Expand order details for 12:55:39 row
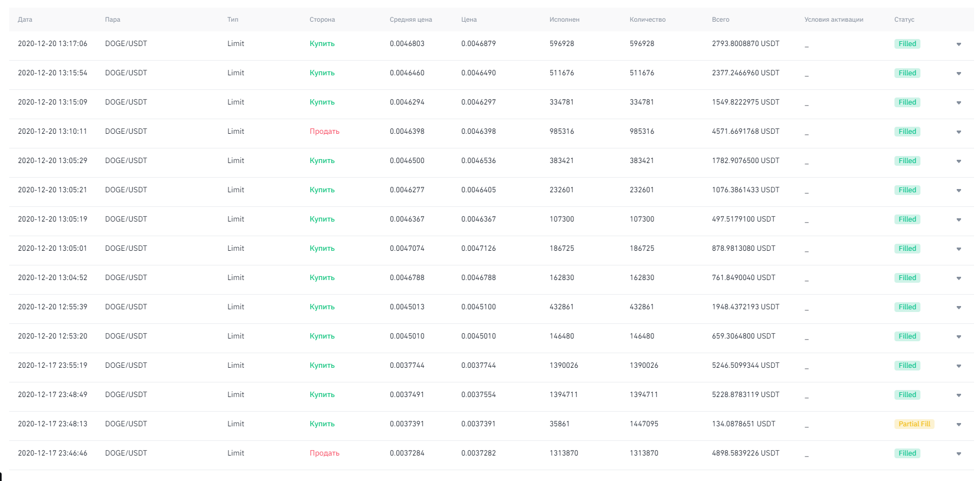 959,308
